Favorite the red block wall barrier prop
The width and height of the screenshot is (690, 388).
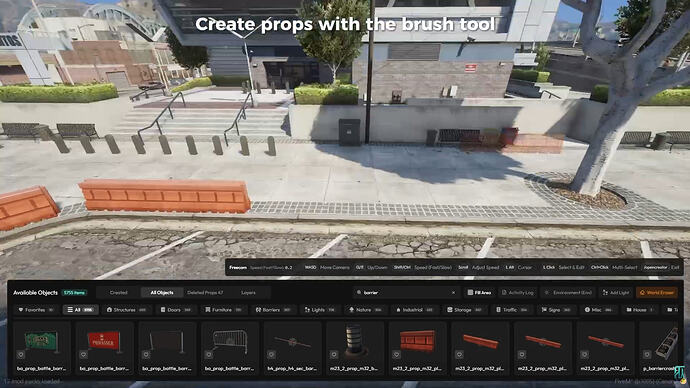[396, 355]
